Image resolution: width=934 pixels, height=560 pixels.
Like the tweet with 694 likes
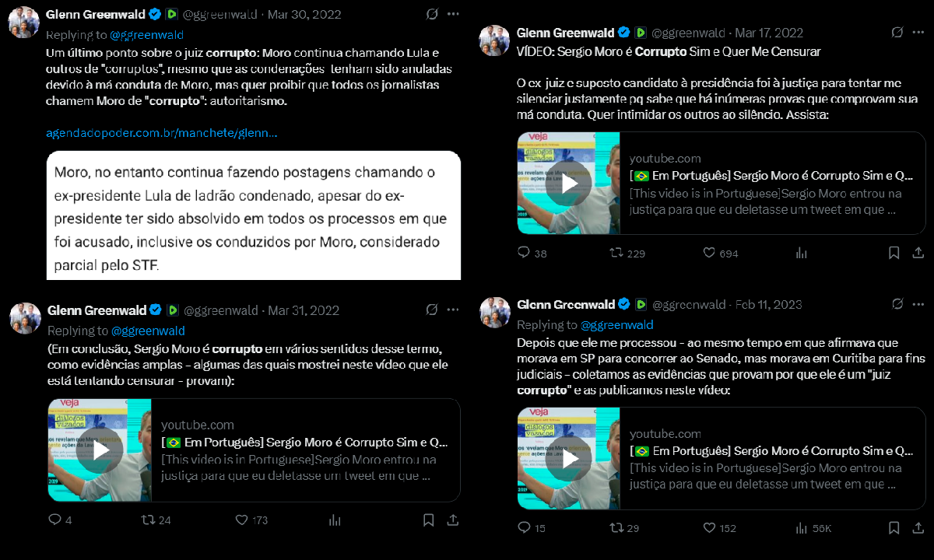(x=709, y=253)
